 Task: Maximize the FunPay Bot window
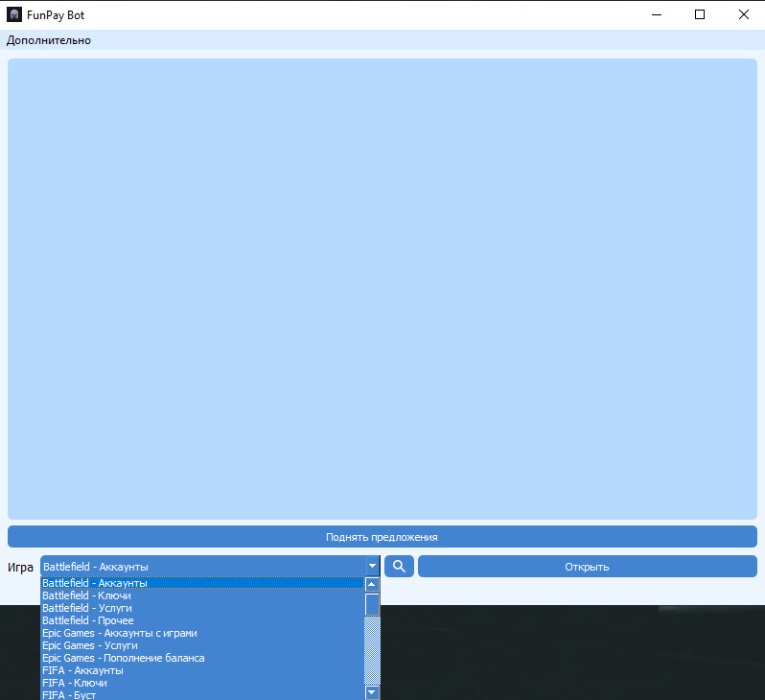coord(700,14)
